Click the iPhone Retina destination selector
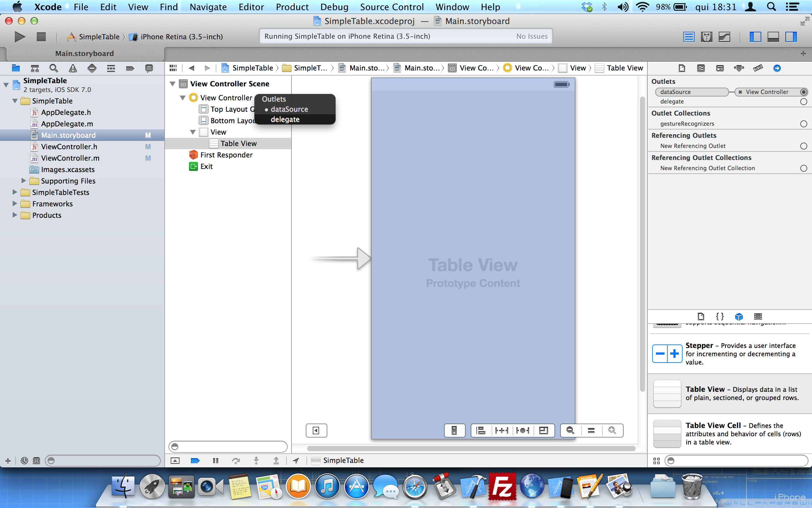 176,37
